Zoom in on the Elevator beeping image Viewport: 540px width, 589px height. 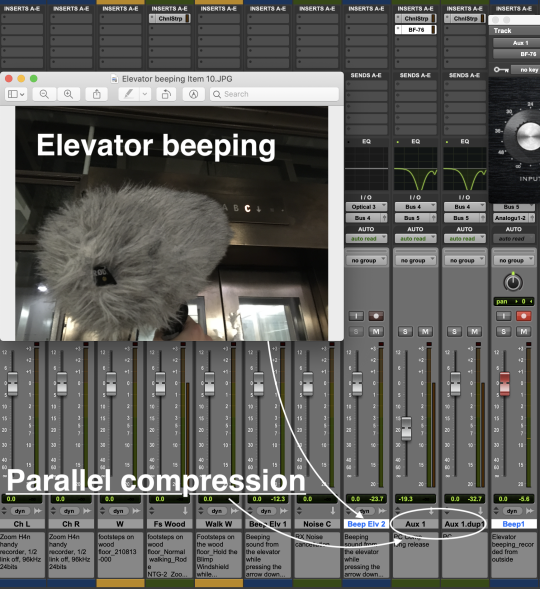click(68, 94)
